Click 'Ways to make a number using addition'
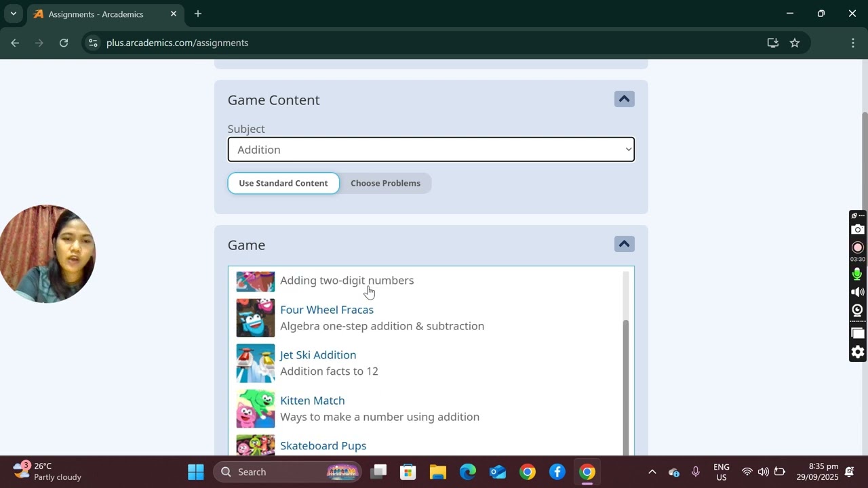The height and width of the screenshot is (488, 868). [380, 417]
